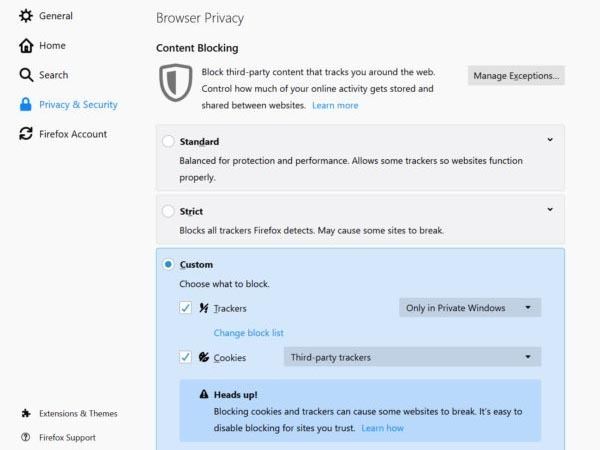Viewport: 600px width, 450px height.
Task: Click the Content Blocking shield icon
Action: [x=176, y=82]
